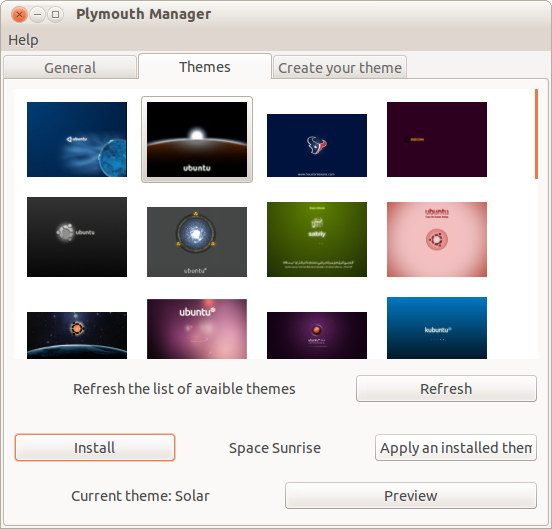Viewport: 552px width, 529px height.
Task: Choose the Houston Texans logo theme
Action: (x=317, y=145)
